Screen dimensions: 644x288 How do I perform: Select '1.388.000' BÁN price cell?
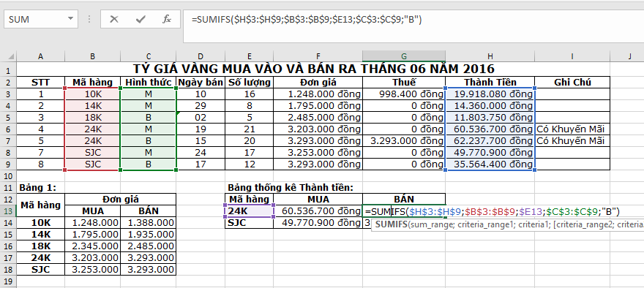pos(149,223)
